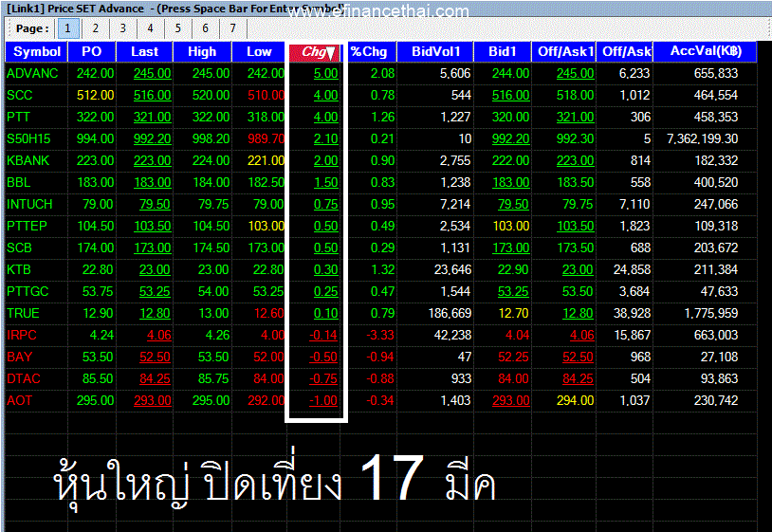This screenshot has width=772, height=532.
Task: Click S50H15 last price 992.20
Action: (152, 138)
